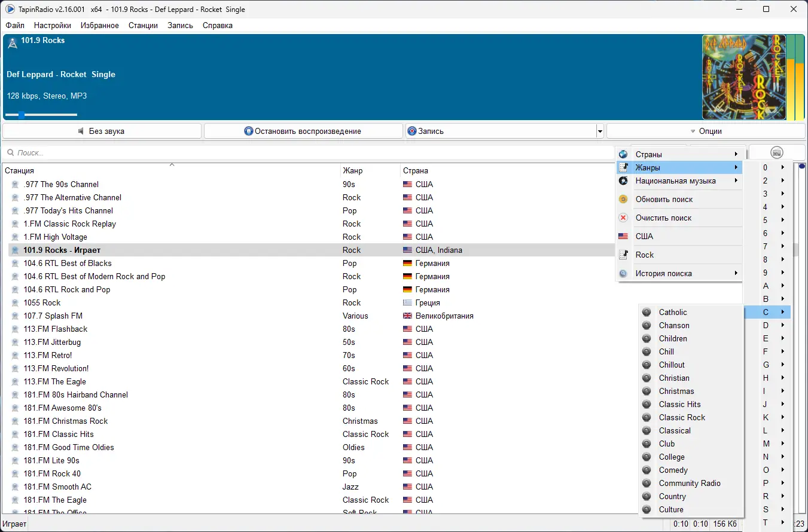Image resolution: width=808 pixels, height=532 pixels.
Task: Sort the list by the Станция column header
Action: (x=171, y=170)
